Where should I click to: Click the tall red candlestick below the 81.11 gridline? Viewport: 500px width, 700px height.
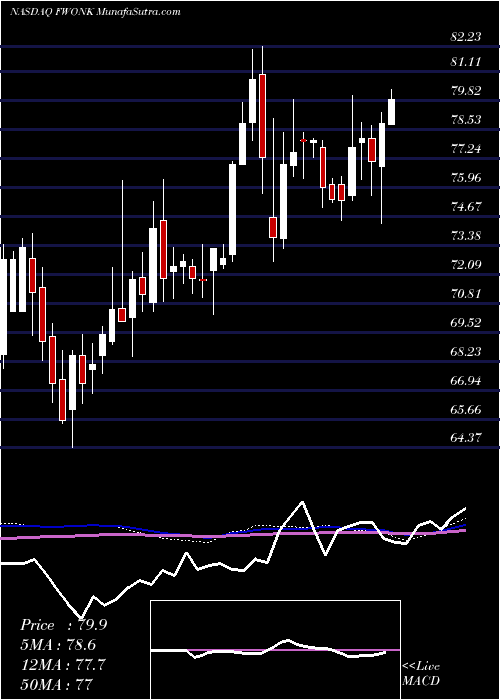(262, 116)
